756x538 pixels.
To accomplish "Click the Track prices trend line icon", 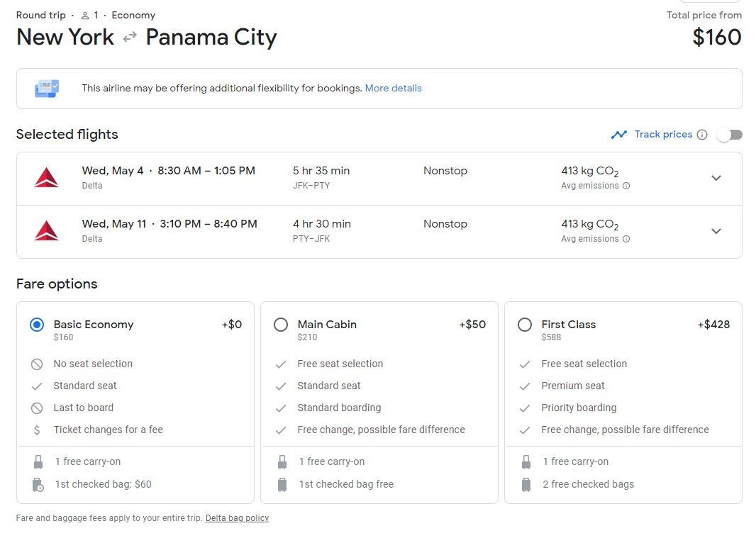I will click(x=619, y=135).
